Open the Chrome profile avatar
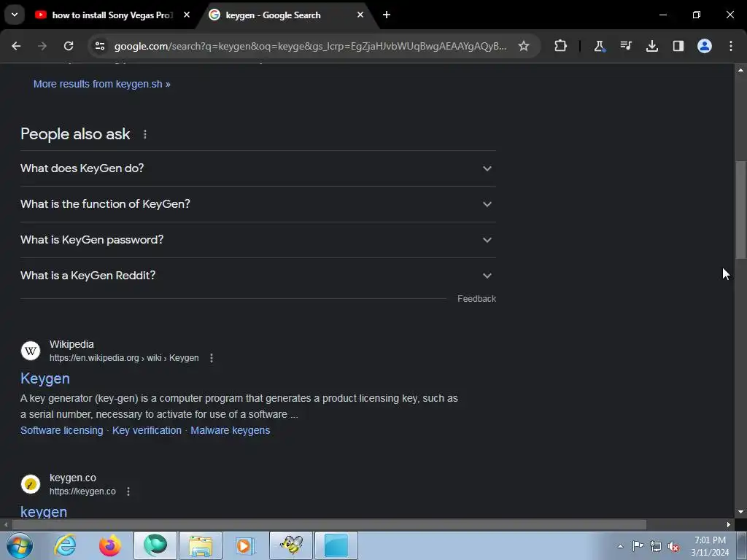 pos(705,46)
